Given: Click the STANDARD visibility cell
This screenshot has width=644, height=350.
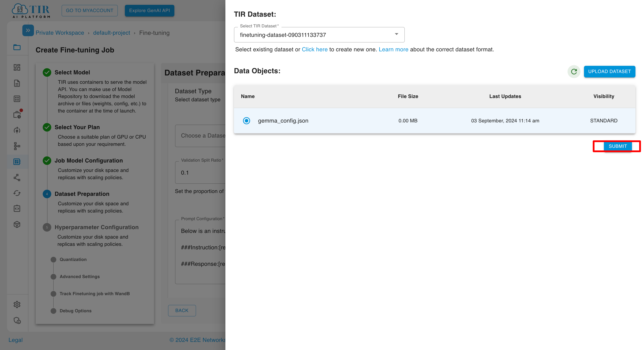Looking at the screenshot, I should (x=604, y=121).
